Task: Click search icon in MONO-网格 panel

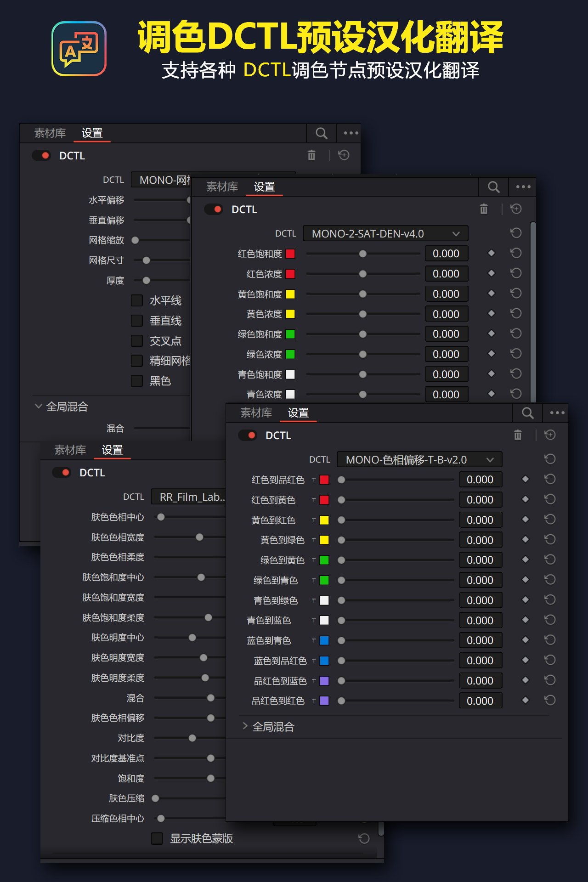Action: pos(322,133)
